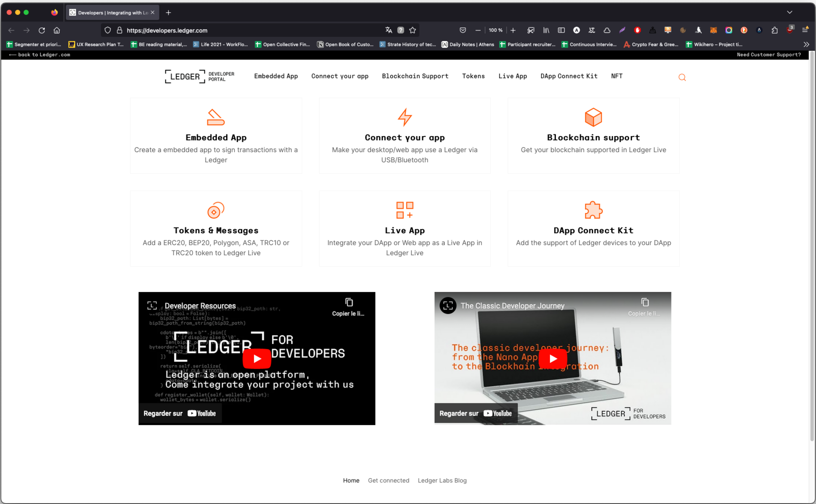Click the Embedded App card icon
This screenshot has width=816, height=504.
tap(216, 117)
